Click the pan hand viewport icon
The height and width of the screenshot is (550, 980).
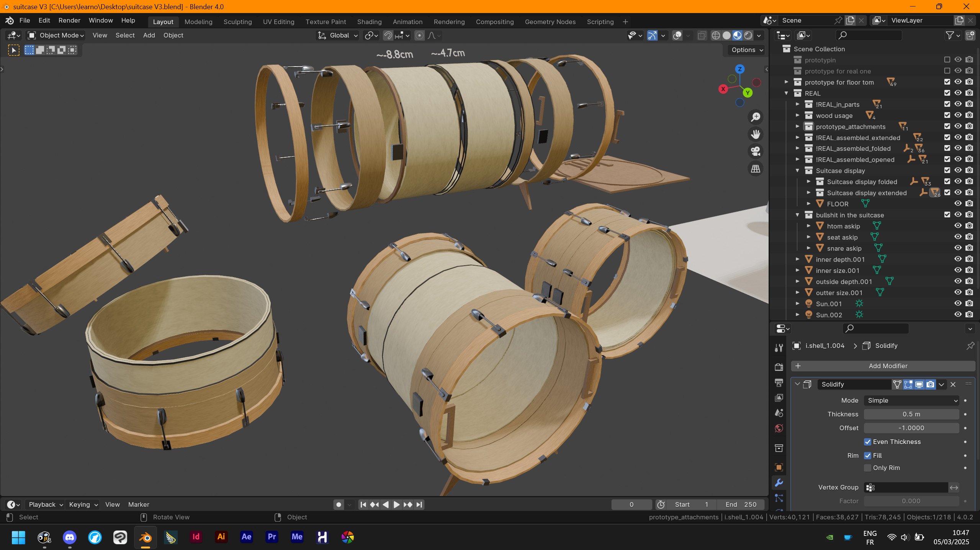pos(755,134)
